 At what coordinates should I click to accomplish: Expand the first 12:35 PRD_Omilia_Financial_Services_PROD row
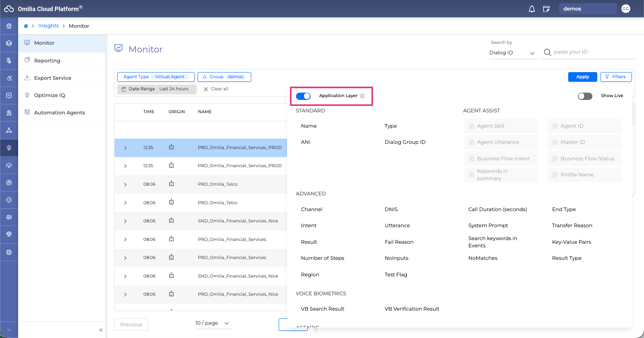pos(125,148)
